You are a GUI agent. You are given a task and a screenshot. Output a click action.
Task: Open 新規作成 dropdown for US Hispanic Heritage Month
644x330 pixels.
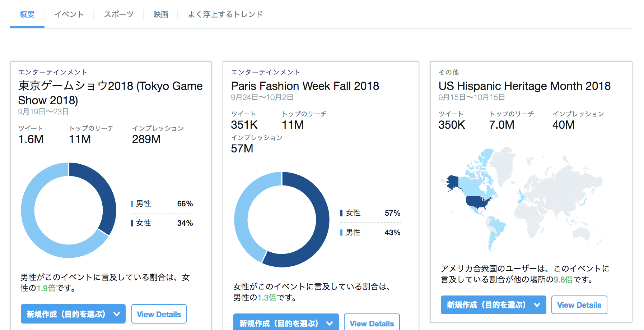point(493,305)
